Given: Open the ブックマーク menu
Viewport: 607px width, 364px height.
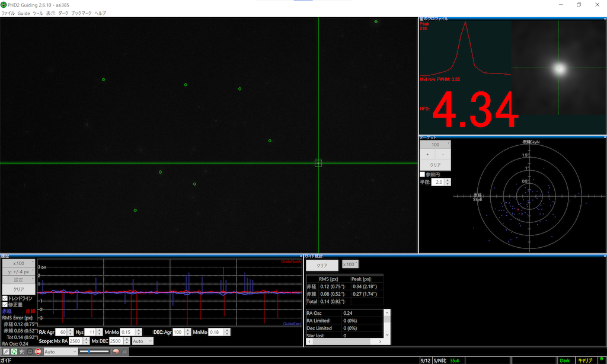Looking at the screenshot, I should point(81,13).
